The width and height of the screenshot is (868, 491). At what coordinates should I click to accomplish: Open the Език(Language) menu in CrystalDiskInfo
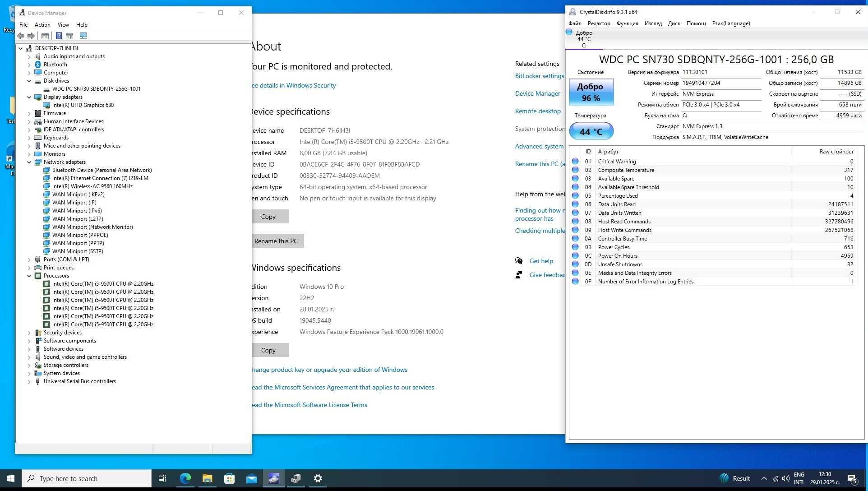(731, 23)
